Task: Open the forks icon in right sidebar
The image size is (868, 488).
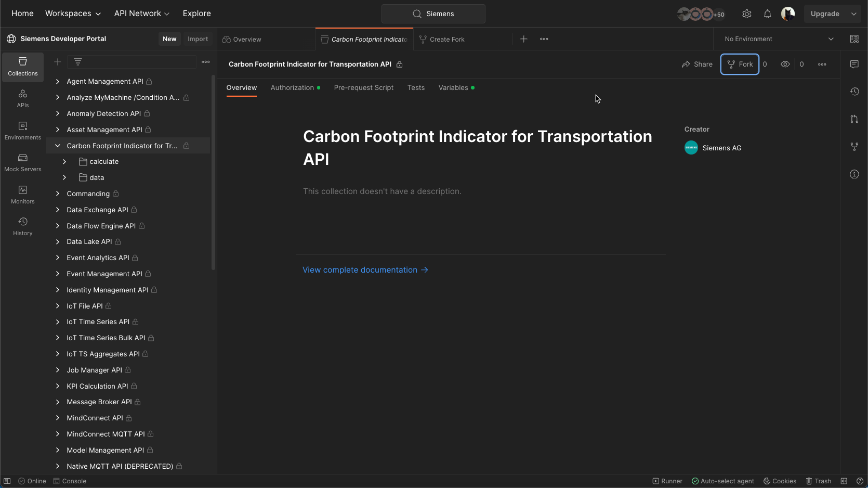Action: (854, 147)
